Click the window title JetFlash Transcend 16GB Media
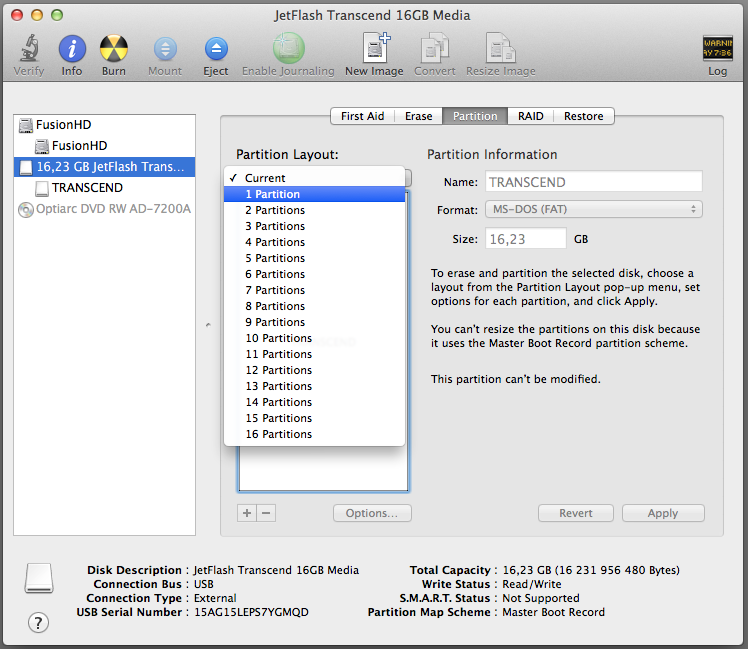Screen dimensions: 748x649 coord(372,15)
